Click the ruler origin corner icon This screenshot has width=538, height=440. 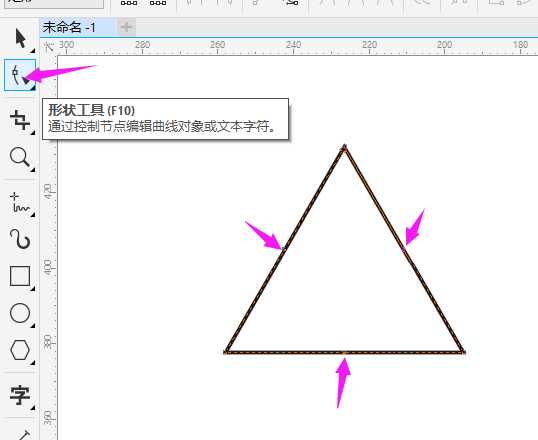click(50, 47)
